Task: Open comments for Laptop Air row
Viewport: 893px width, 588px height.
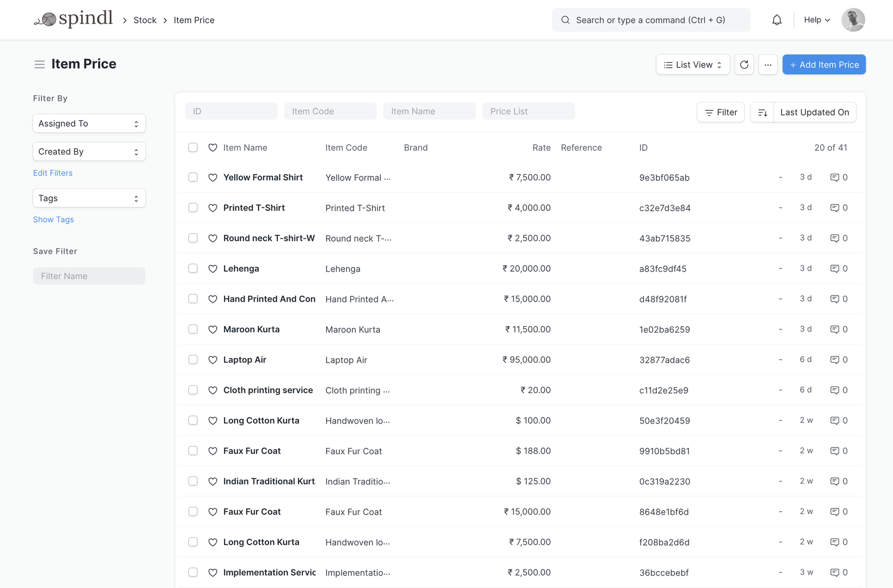Action: (x=839, y=360)
